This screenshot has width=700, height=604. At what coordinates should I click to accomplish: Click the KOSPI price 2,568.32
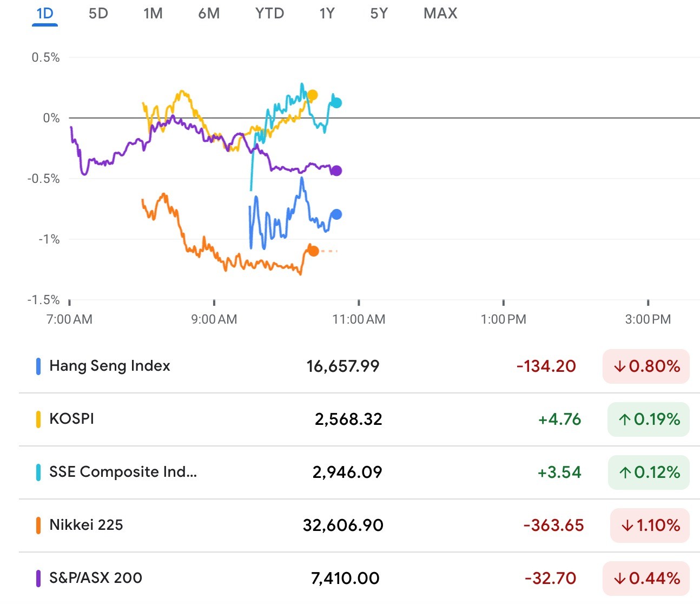tap(348, 419)
